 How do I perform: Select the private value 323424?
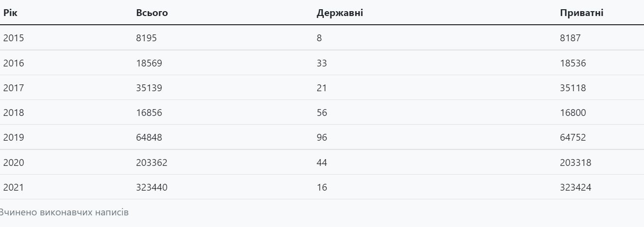pos(575,187)
